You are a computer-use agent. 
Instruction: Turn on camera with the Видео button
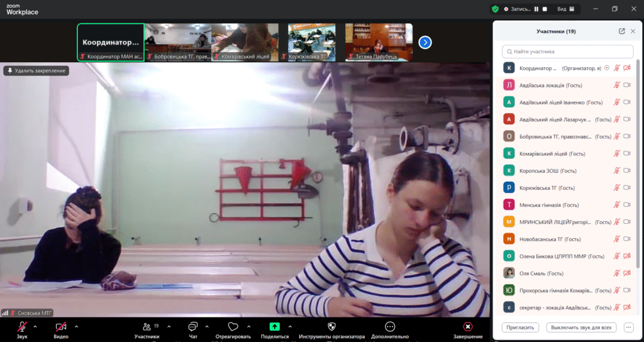[x=61, y=327]
